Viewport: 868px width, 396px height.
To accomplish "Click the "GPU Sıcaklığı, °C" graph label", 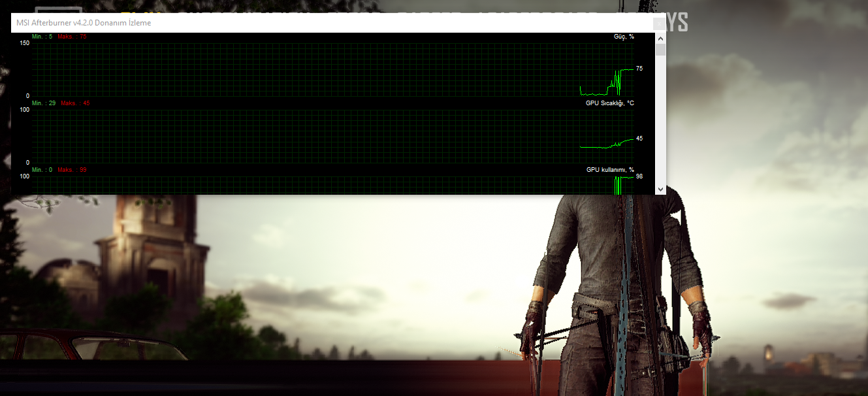I will click(x=610, y=103).
